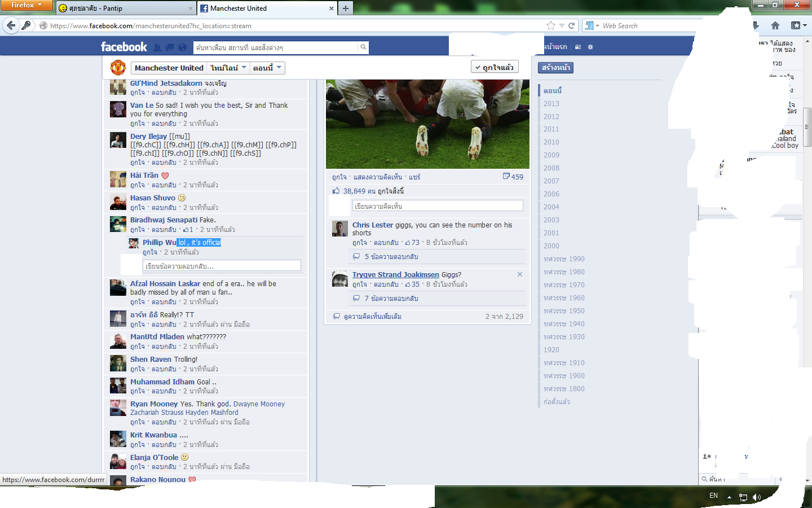This screenshot has height=508, width=812.
Task: Click thumbs-up icon next to 38,849
Action: tap(336, 191)
